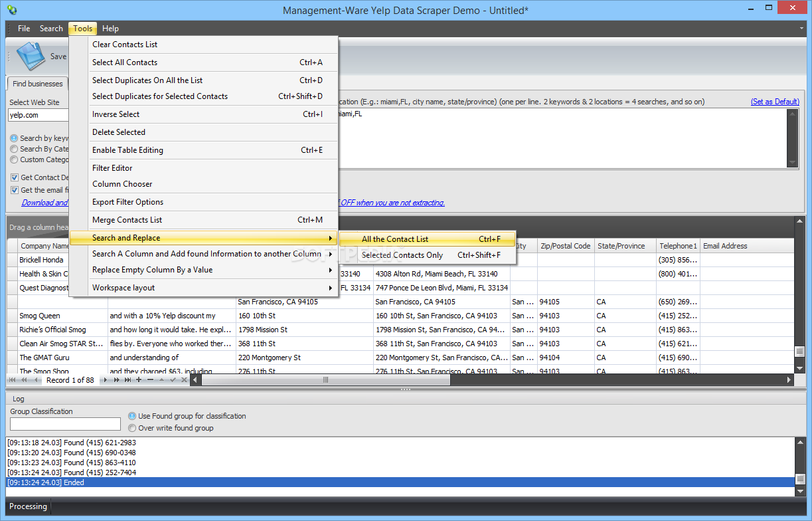
Task: Click inside the location text area
Action: pyautogui.click(x=561, y=138)
